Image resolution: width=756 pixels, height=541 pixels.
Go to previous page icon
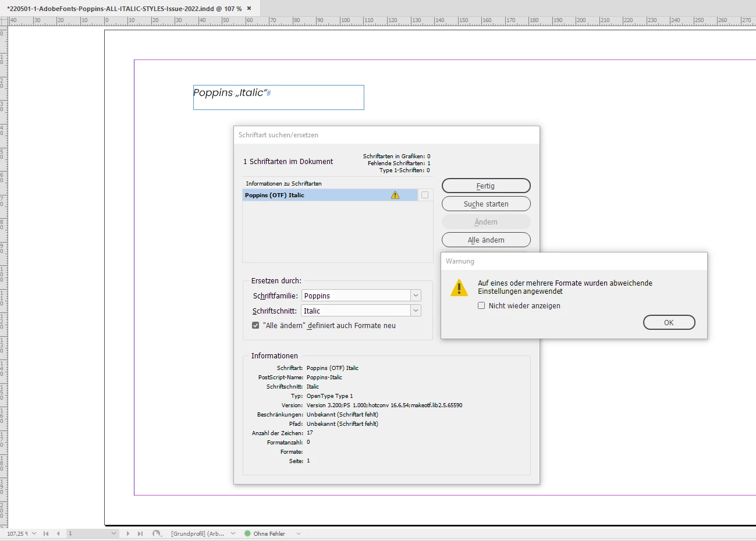coord(58,533)
